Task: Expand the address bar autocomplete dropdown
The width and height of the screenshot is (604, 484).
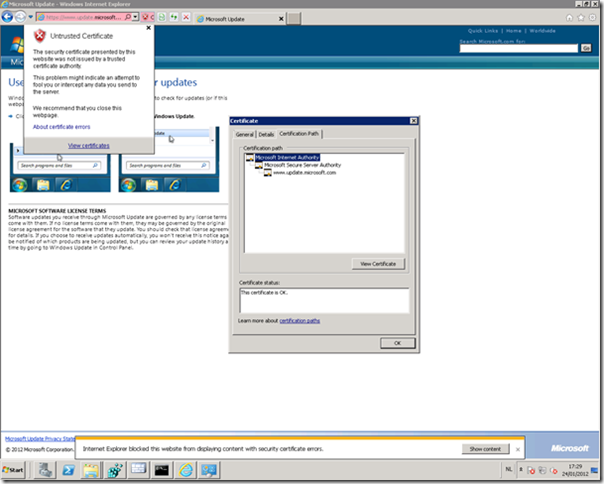Action: (135, 17)
